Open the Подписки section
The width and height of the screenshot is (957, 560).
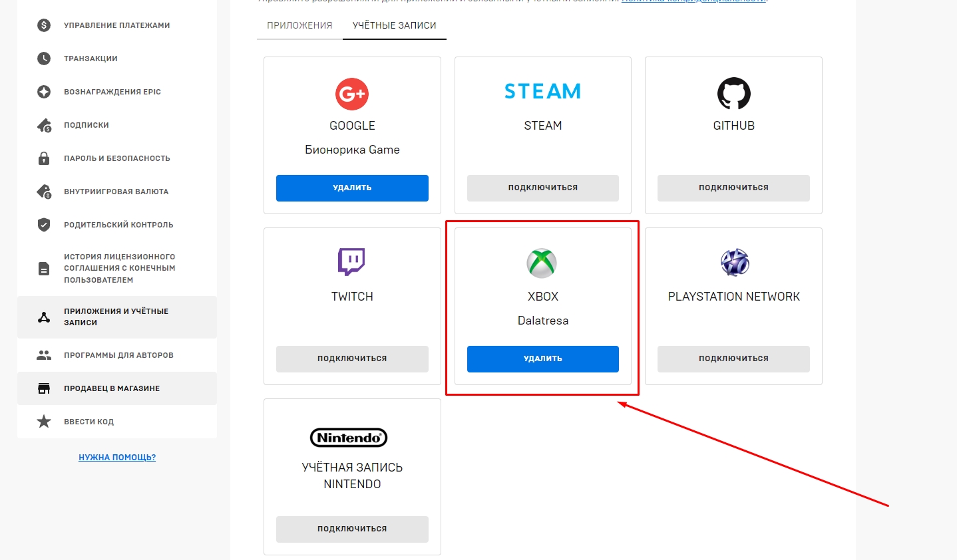coord(117,125)
